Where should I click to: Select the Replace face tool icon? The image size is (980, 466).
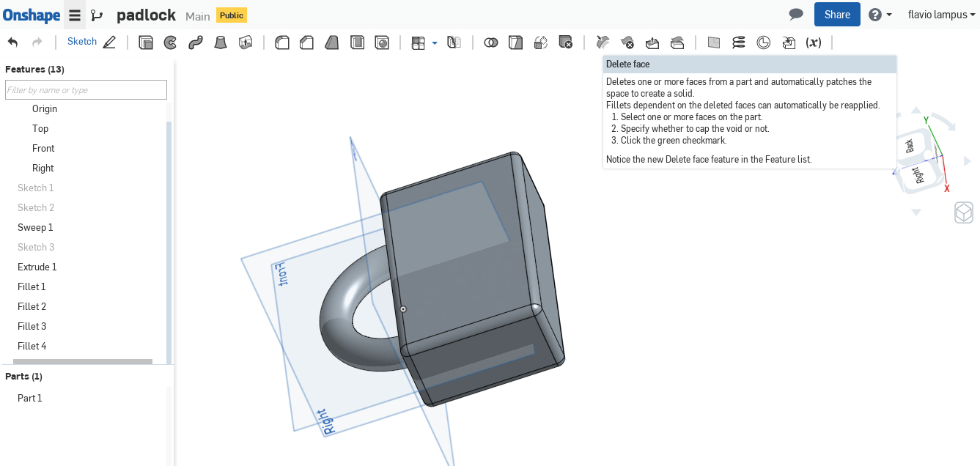point(677,42)
